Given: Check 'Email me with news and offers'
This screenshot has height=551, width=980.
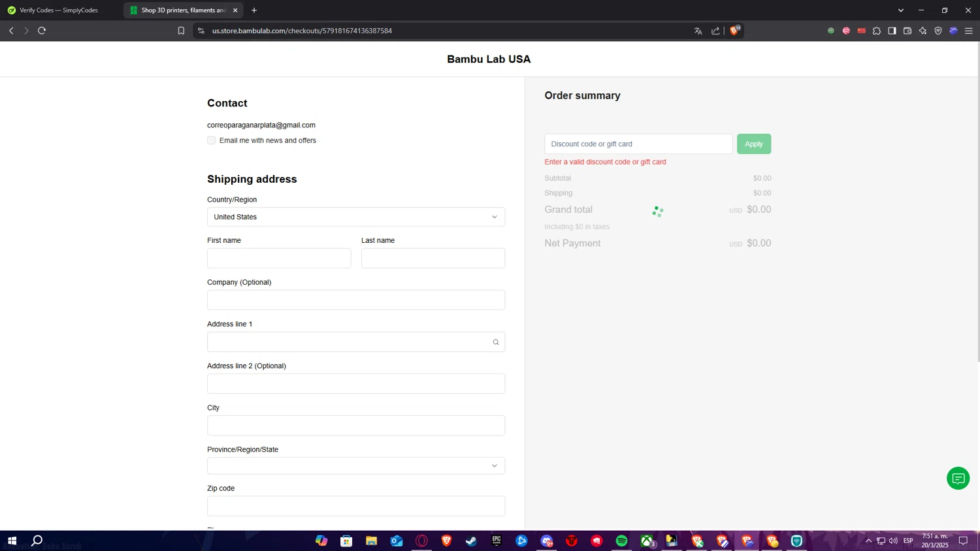Looking at the screenshot, I should (x=211, y=140).
